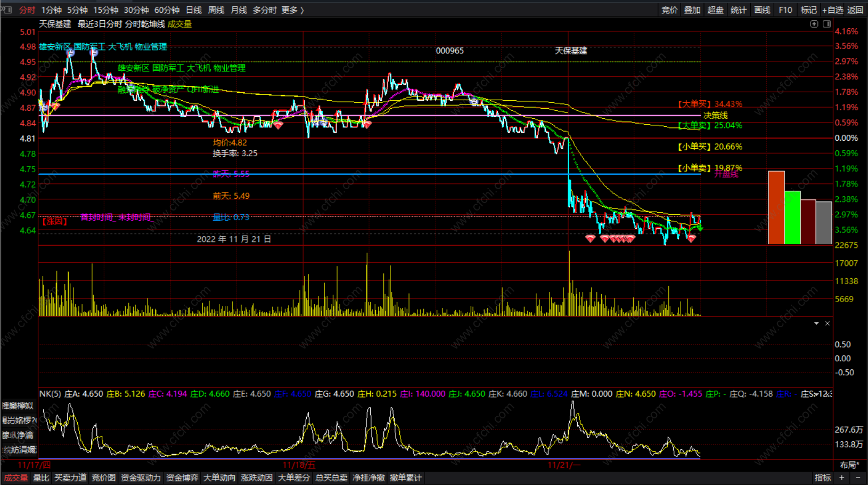Select the 竞价图 indicator tab
This screenshot has height=485, width=868.
click(104, 478)
